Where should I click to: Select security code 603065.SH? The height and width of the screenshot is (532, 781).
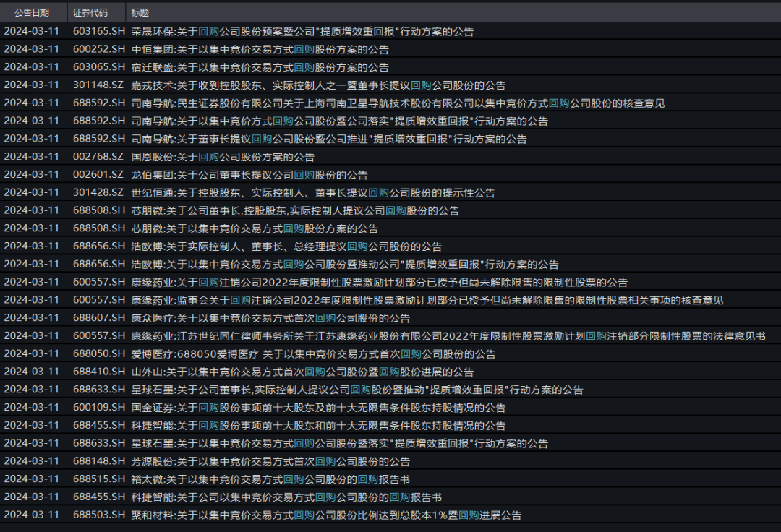pyautogui.click(x=98, y=67)
